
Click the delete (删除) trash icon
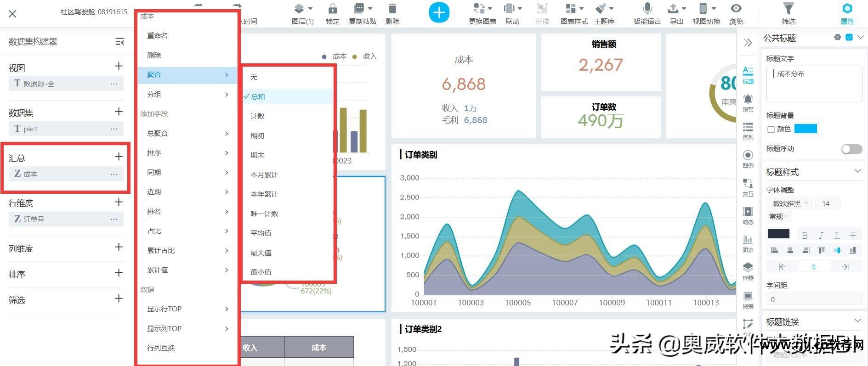(392, 9)
